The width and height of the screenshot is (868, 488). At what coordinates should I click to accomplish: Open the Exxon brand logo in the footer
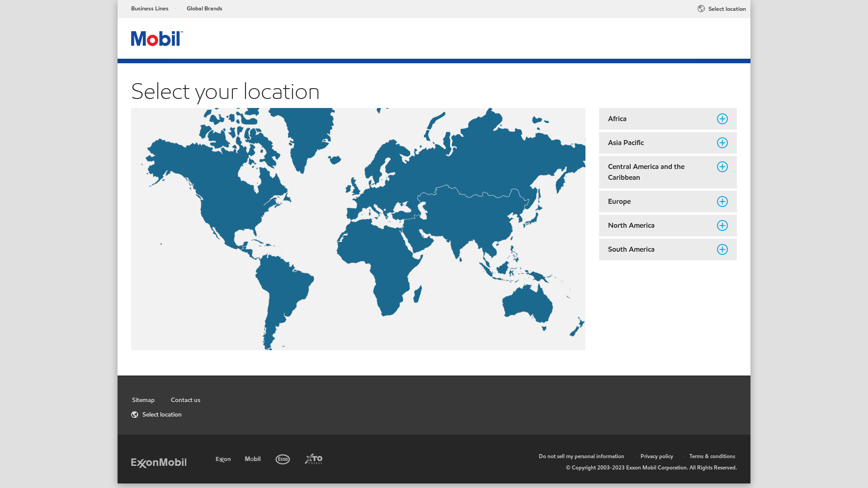click(223, 460)
